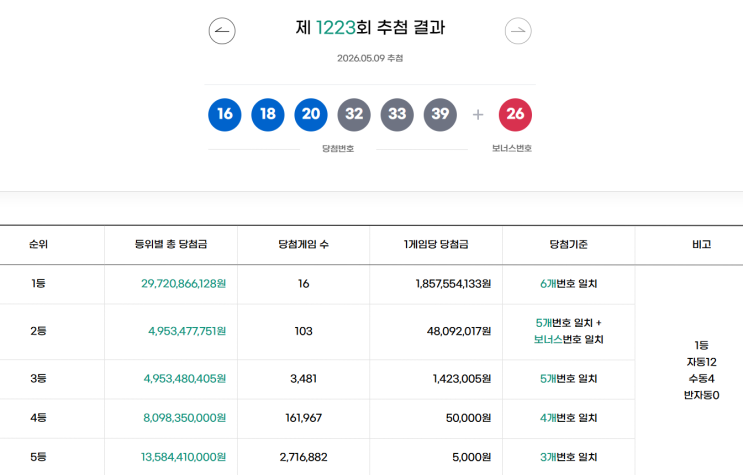
Task: Go to next draw with right arrow
Action: pos(518,31)
